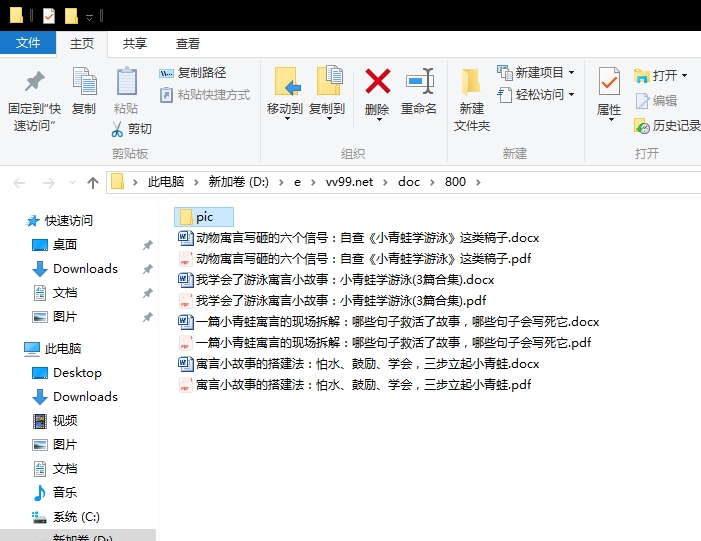This screenshot has height=541, width=701.
Task: Select 一篇小青蛙寓言的现场拆解 .docx file
Action: coord(389,321)
